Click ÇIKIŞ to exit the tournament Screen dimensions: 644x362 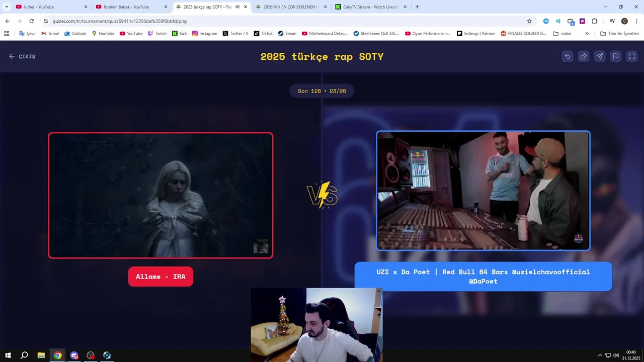point(22,56)
